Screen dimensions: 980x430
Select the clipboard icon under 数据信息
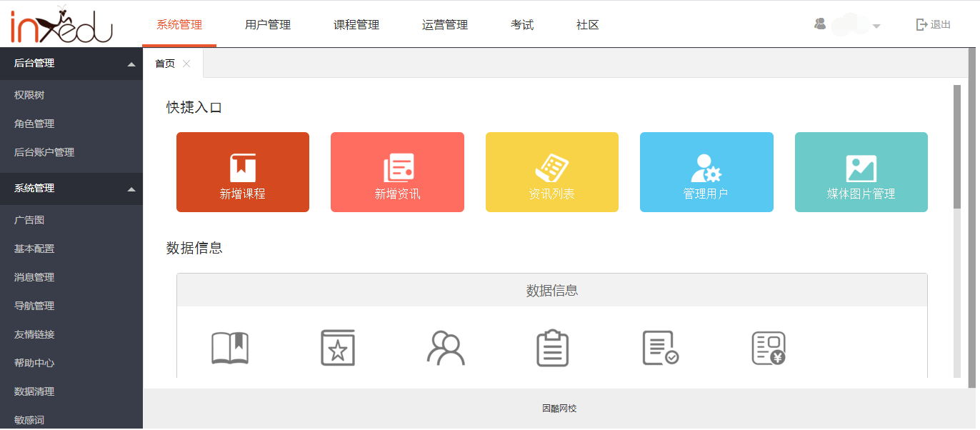pyautogui.click(x=552, y=348)
